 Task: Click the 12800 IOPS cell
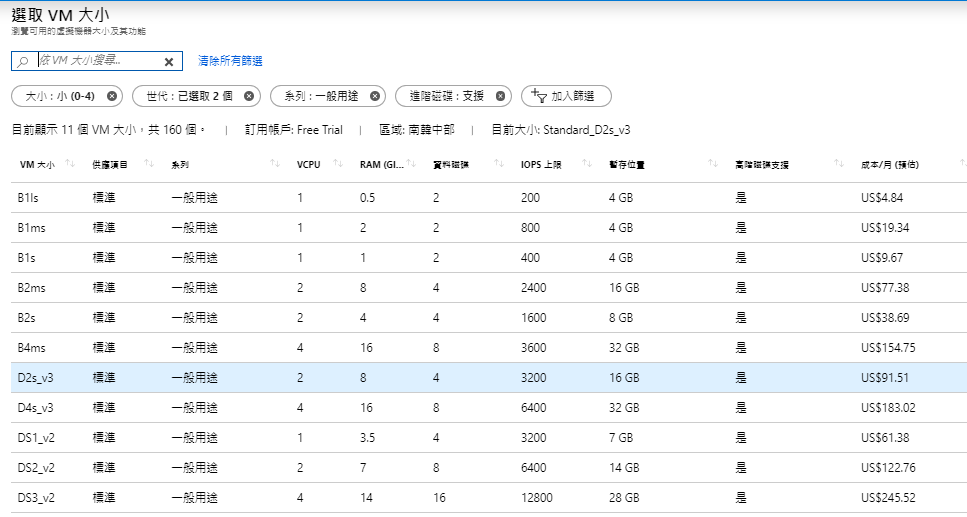click(537, 497)
